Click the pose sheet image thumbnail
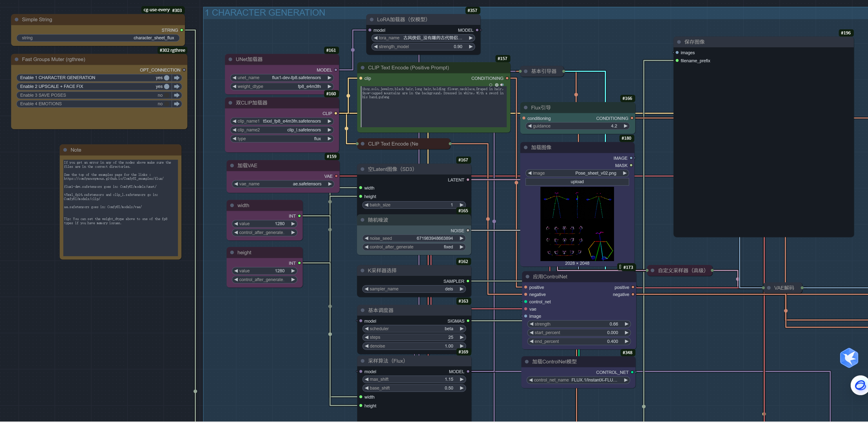The width and height of the screenshot is (868, 423). point(577,224)
